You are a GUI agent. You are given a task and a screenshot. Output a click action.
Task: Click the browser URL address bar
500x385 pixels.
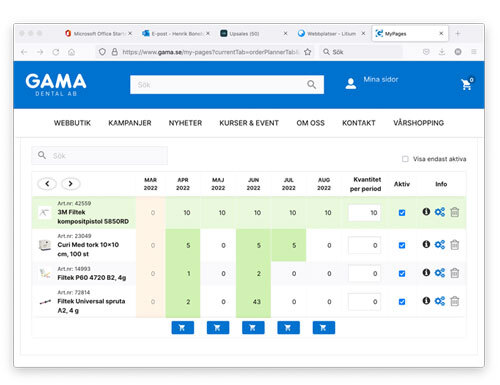[205, 52]
